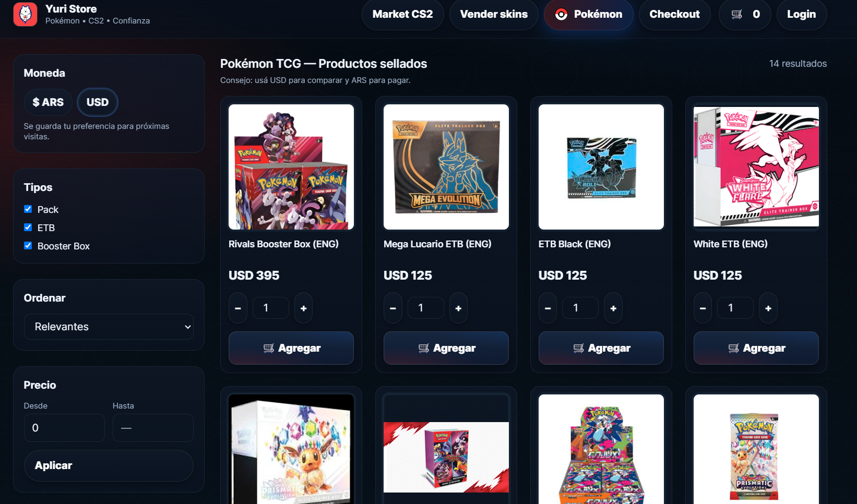The height and width of the screenshot is (504, 857).
Task: Click the Desde price input field
Action: [64, 428]
